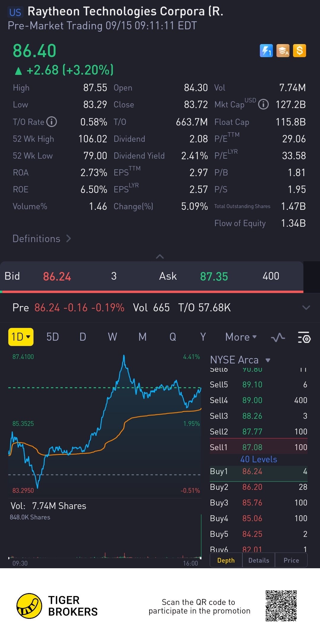Switch chart to Y yearly timeframe
320x644 pixels.
click(203, 337)
